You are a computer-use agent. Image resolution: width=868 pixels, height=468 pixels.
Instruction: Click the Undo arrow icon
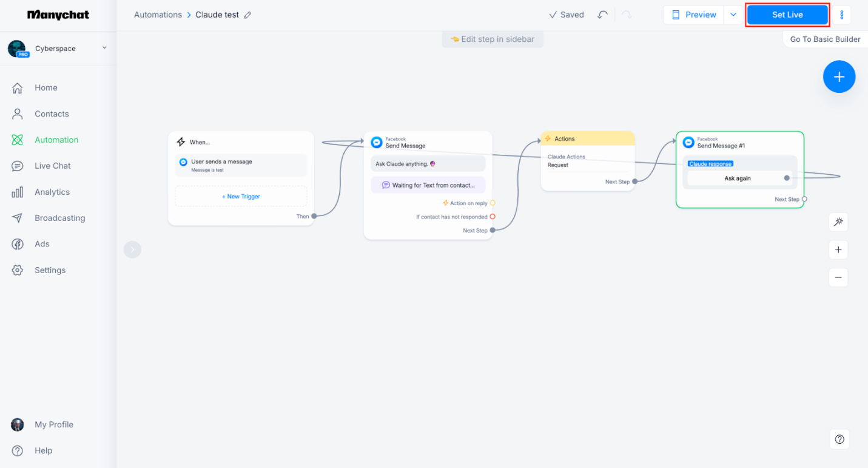tap(602, 15)
